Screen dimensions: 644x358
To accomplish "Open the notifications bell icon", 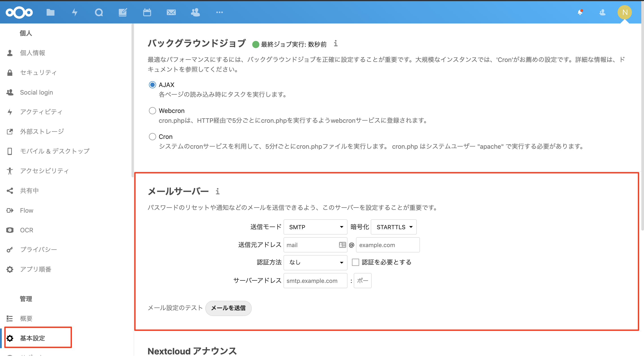I will 580,12.
